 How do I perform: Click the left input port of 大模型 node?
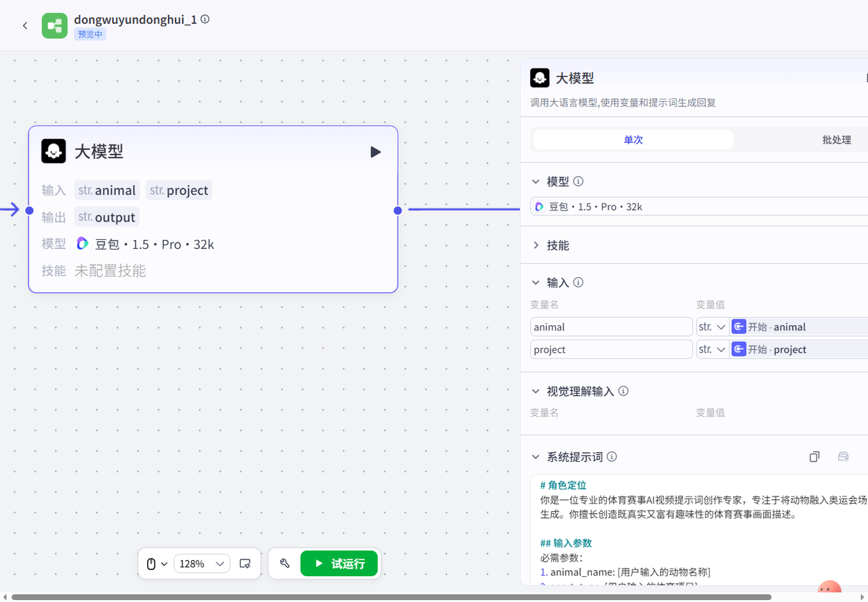tap(29, 210)
